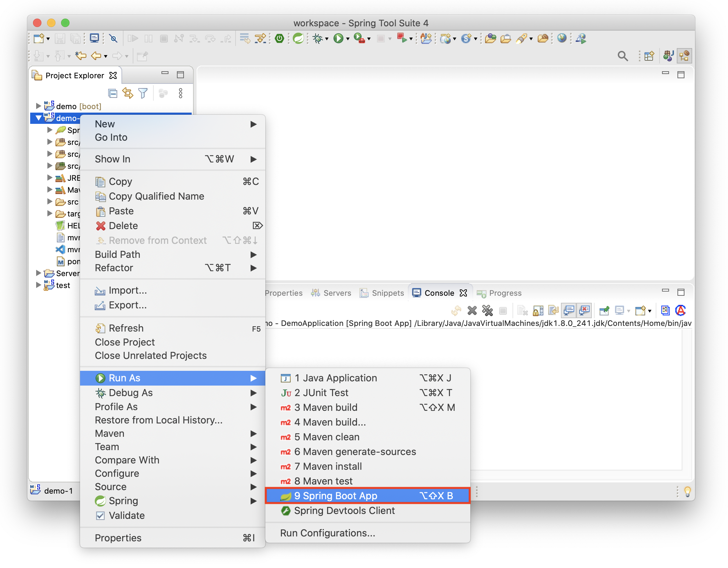The width and height of the screenshot is (728, 568).
Task: Expand the test project node
Action: point(39,285)
